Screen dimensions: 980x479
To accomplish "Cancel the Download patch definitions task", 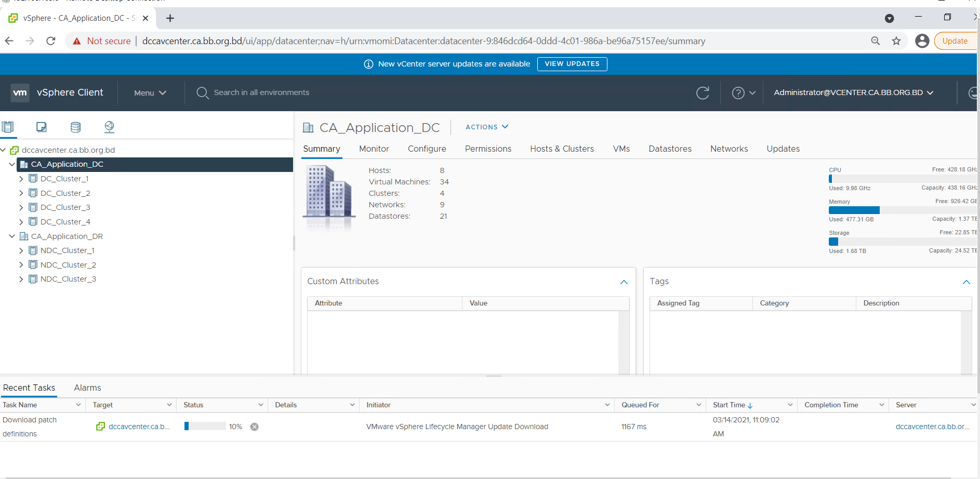I will (x=254, y=427).
